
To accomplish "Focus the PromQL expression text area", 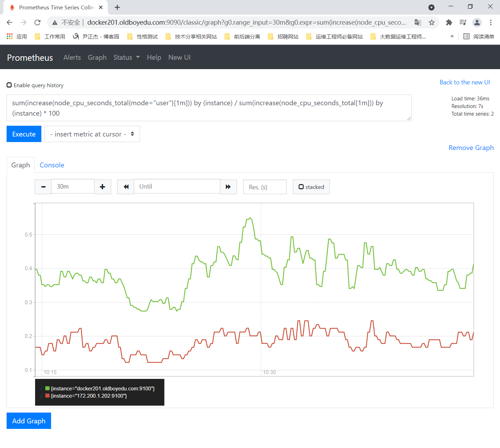I will [x=209, y=108].
